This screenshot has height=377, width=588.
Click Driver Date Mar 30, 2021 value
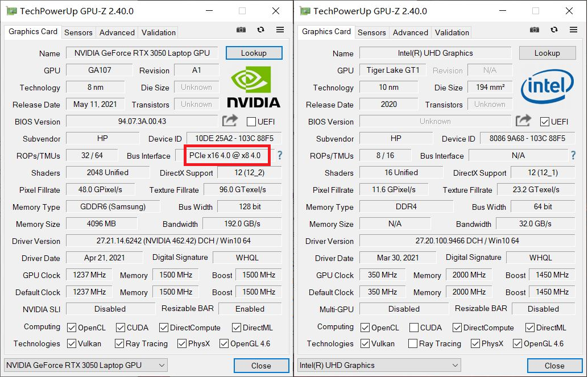click(x=398, y=258)
